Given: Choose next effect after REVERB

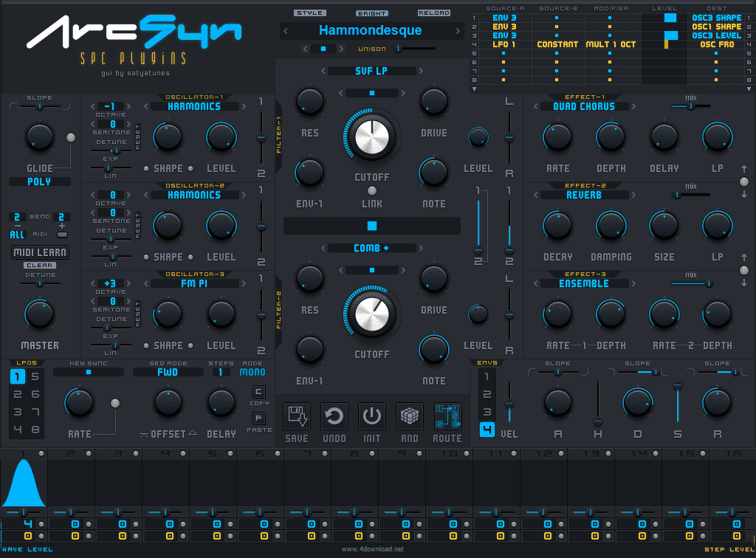Looking at the screenshot, I should [633, 195].
